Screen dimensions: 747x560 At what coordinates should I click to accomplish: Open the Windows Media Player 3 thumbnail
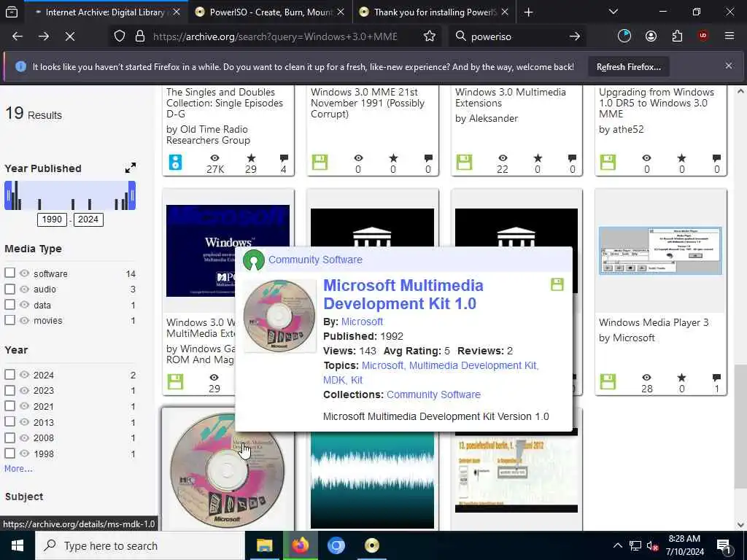(660, 251)
